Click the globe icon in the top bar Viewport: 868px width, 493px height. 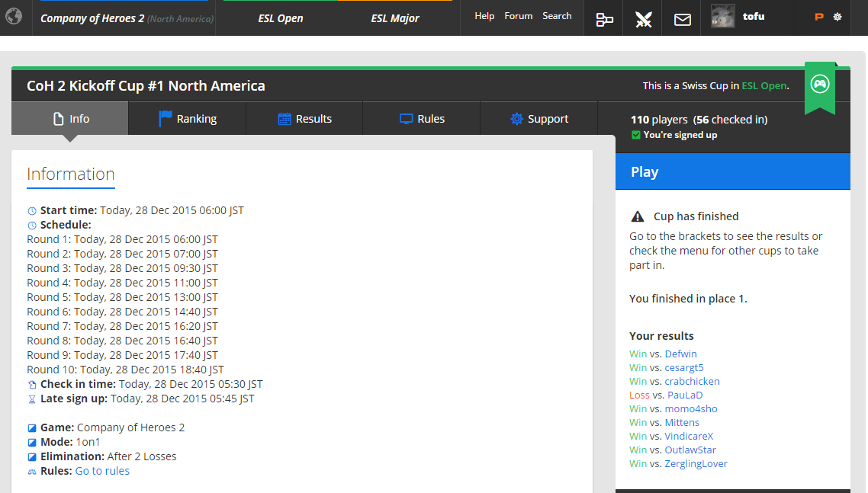[x=14, y=16]
